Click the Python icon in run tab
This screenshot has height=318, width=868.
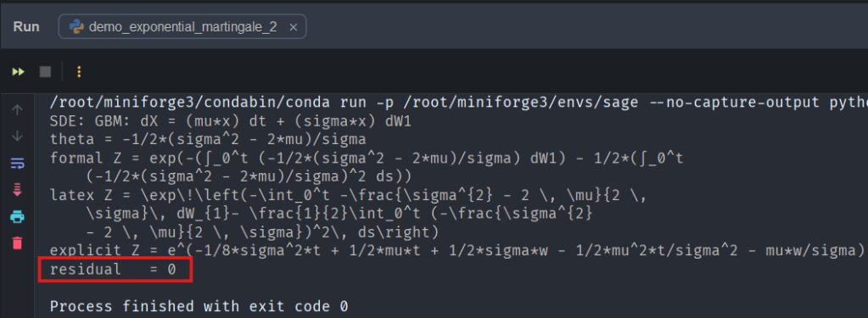(77, 26)
